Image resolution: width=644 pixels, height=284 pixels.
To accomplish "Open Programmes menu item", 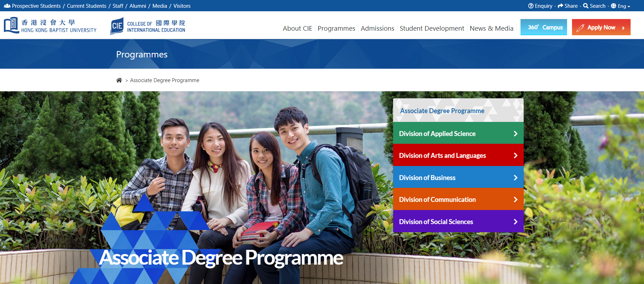I will pos(336,29).
